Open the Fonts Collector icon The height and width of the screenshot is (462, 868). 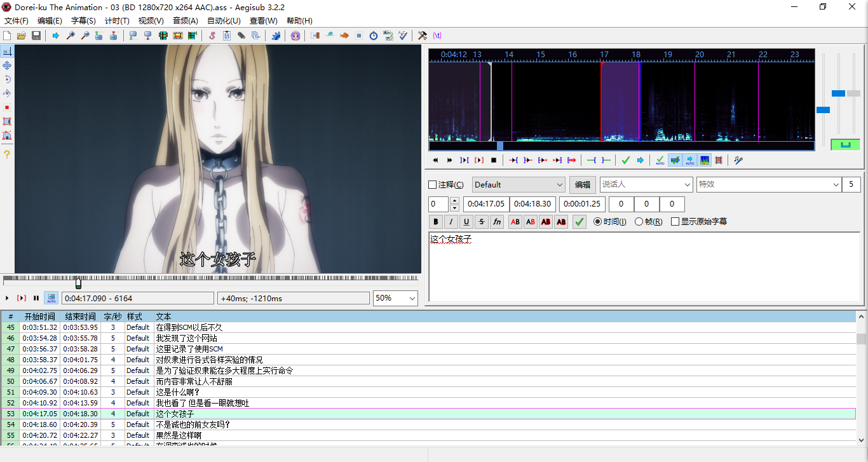256,36
